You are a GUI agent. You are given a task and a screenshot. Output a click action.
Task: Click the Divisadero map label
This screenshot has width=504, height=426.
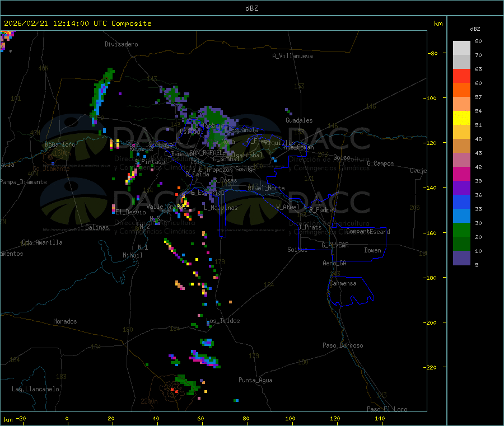[121, 44]
